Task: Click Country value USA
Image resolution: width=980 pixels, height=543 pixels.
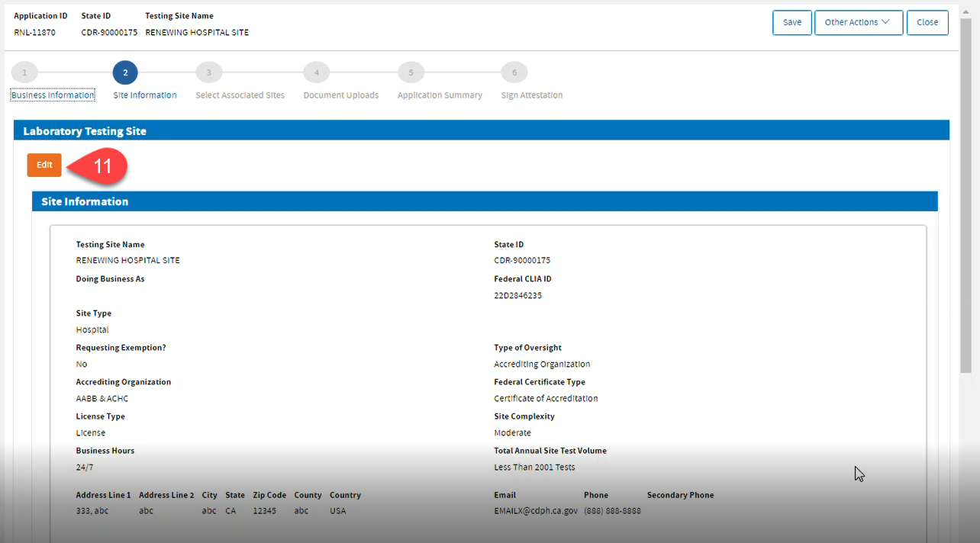Action: coord(337,511)
